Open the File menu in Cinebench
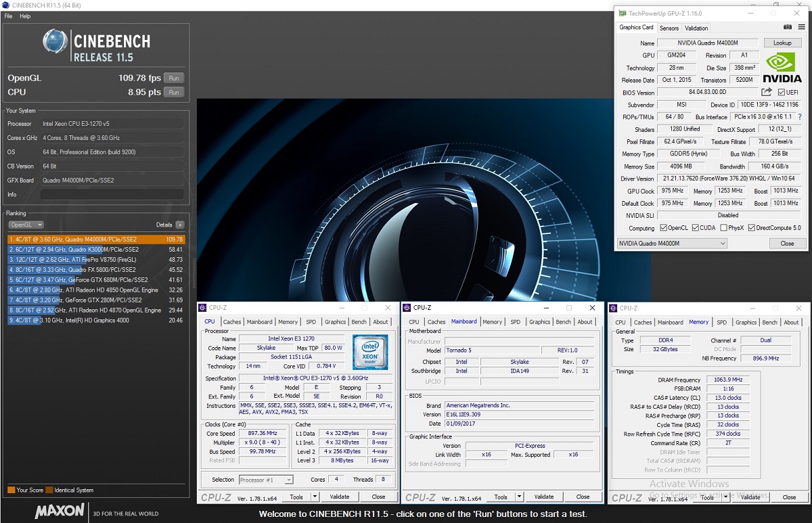812x523 pixels. [9, 16]
